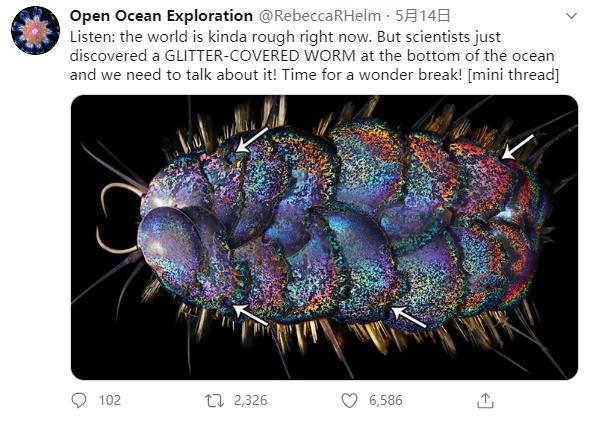Image resolution: width=594 pixels, height=428 pixels.
Task: Click the 102 replies count
Action: 109,400
